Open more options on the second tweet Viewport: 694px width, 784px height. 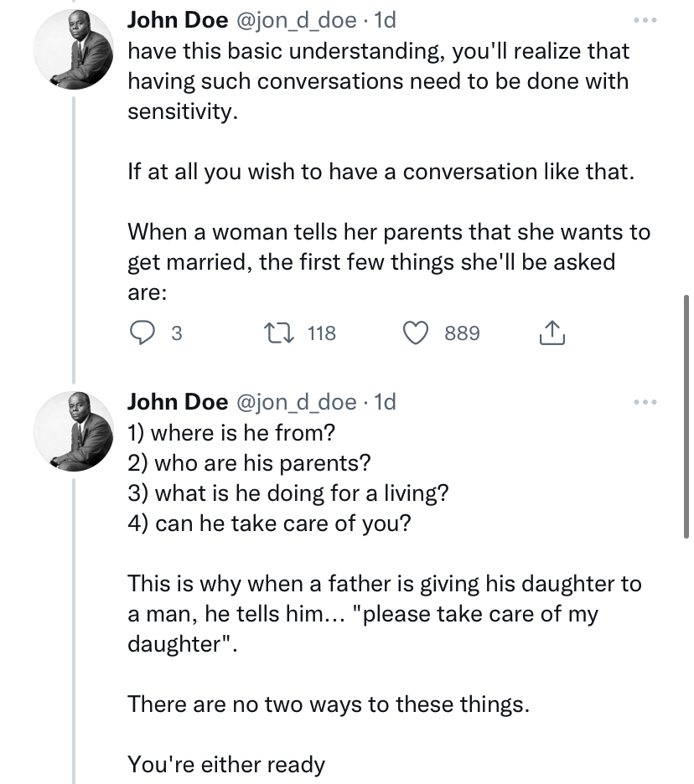[645, 403]
